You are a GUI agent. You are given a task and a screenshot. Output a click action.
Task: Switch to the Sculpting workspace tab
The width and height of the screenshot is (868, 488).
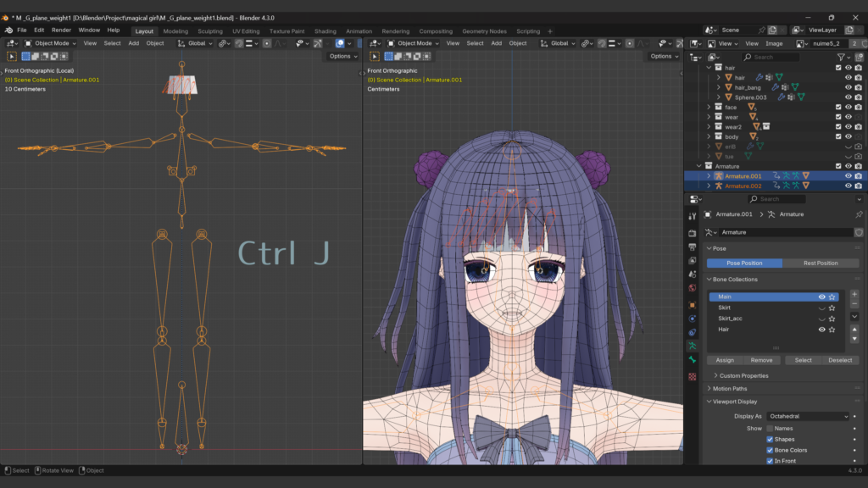point(209,31)
